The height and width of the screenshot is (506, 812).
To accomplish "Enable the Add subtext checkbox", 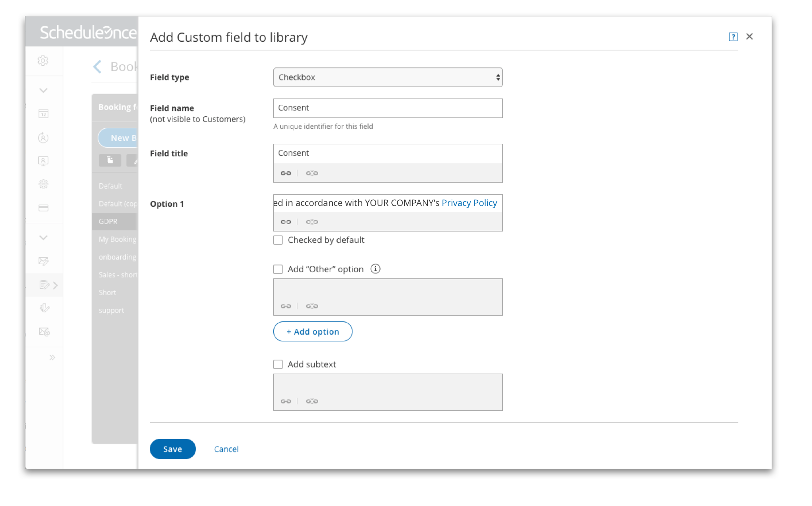I will coord(278,364).
